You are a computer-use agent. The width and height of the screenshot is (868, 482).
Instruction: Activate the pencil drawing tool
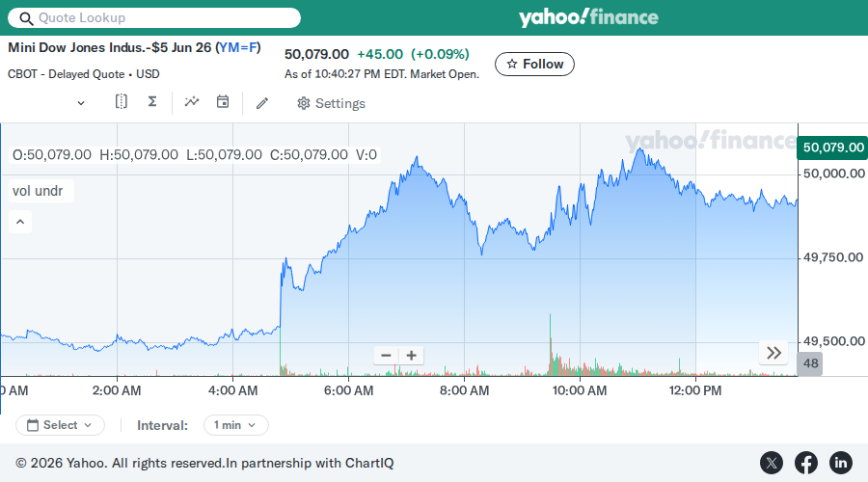tap(262, 103)
